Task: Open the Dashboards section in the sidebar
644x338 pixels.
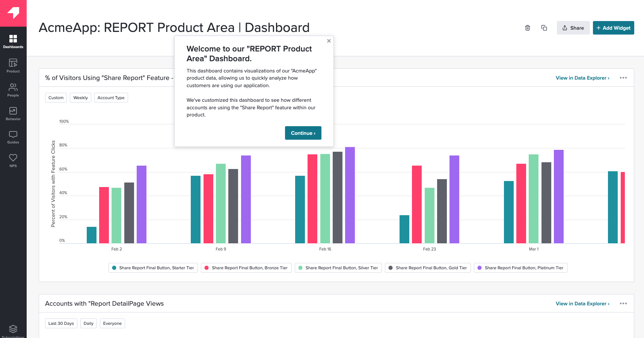Action: pos(13,41)
